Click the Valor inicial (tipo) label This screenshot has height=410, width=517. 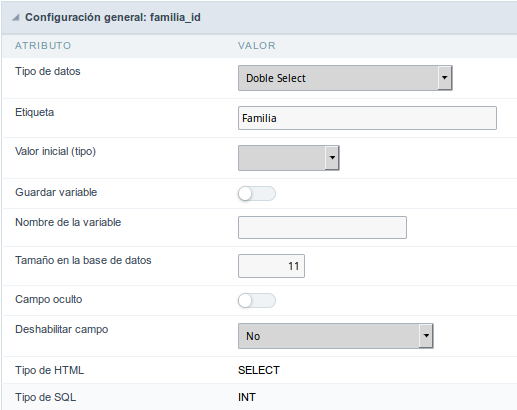(x=55, y=151)
